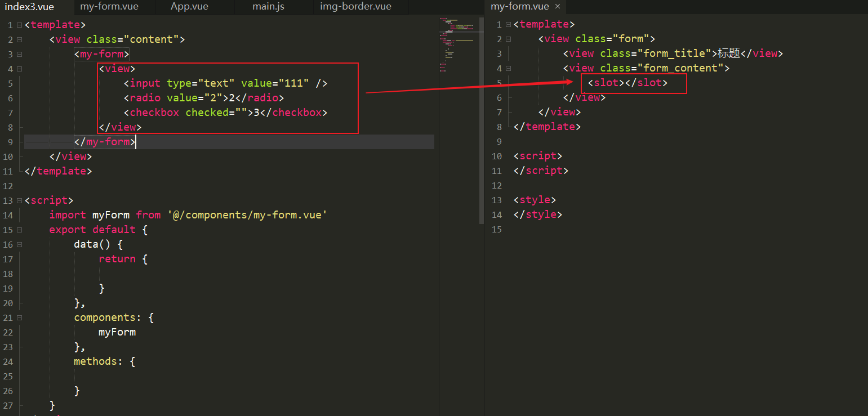
Task: Fold the export default block on line 15
Action: coord(20,230)
